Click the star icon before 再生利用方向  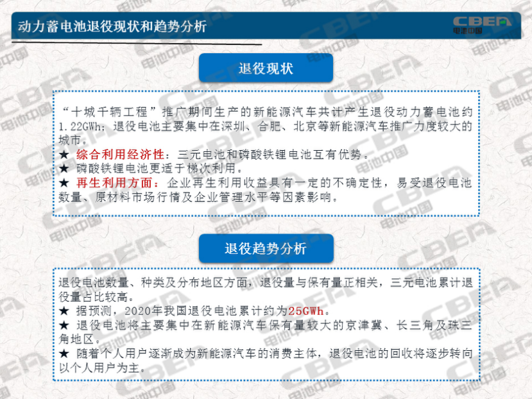point(64,183)
